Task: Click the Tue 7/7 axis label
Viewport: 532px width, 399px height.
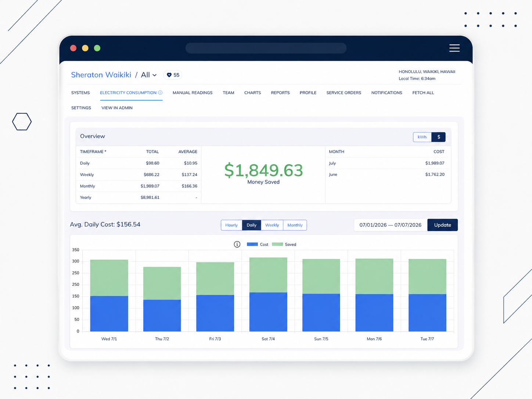Action: coord(427,339)
